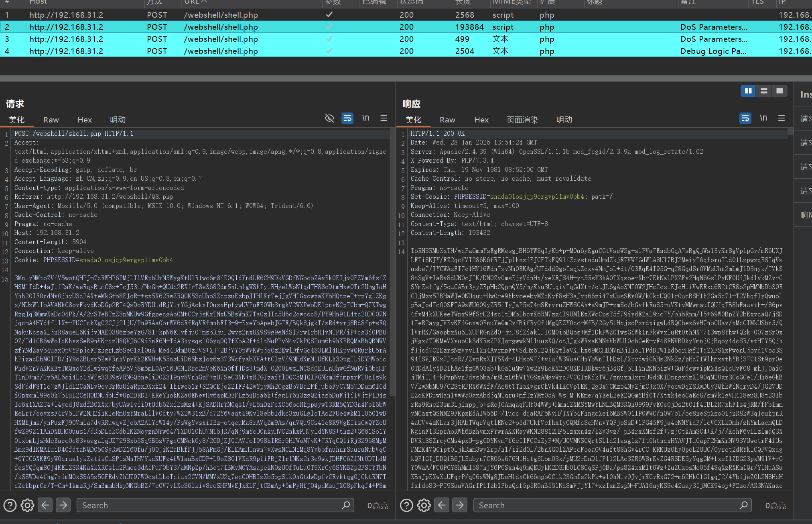Click help icon beside response search

point(406,505)
